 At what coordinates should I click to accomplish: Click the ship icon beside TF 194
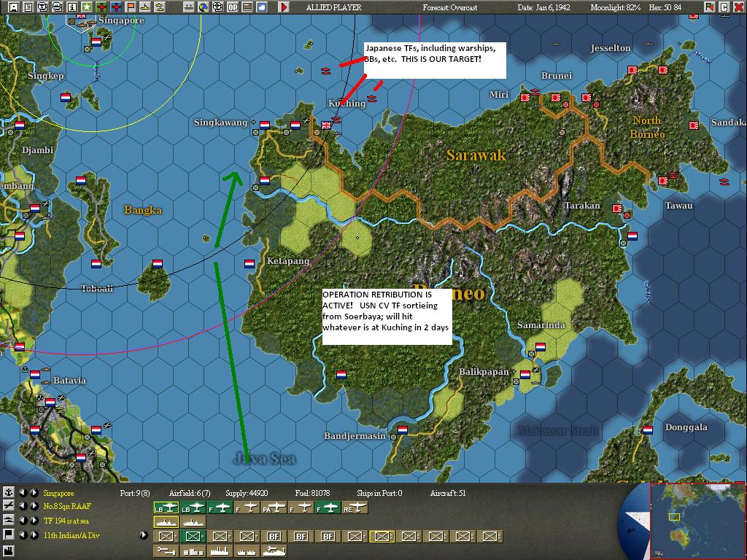tap(9, 521)
